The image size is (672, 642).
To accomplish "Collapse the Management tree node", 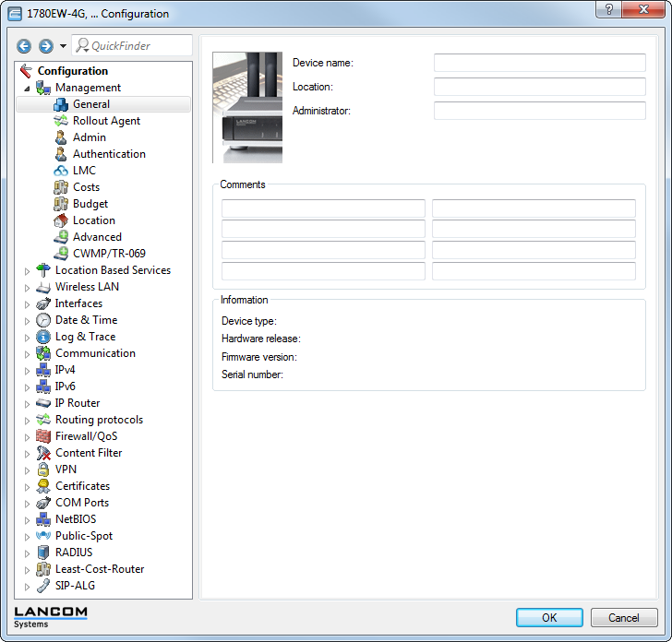I will coord(27,88).
